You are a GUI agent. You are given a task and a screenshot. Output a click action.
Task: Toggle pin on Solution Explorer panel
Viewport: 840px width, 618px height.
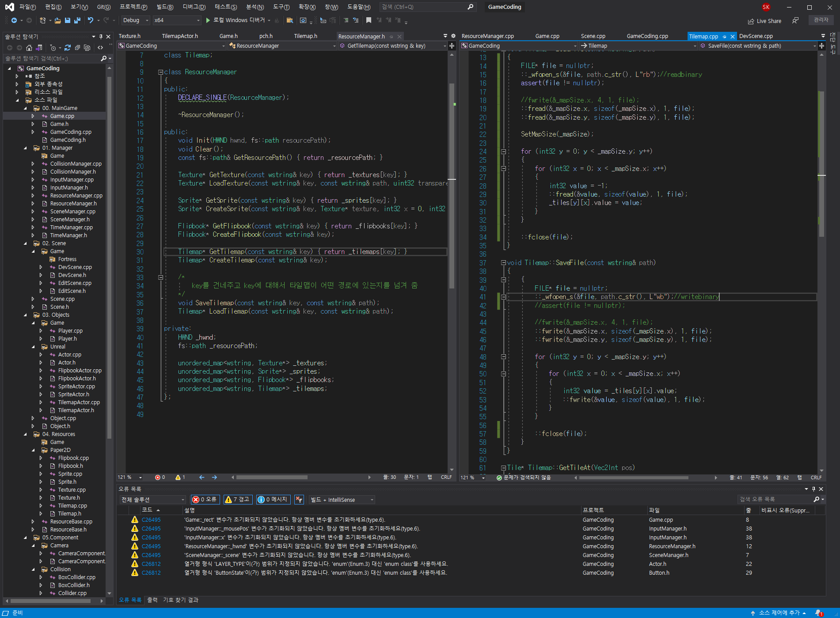click(x=101, y=37)
